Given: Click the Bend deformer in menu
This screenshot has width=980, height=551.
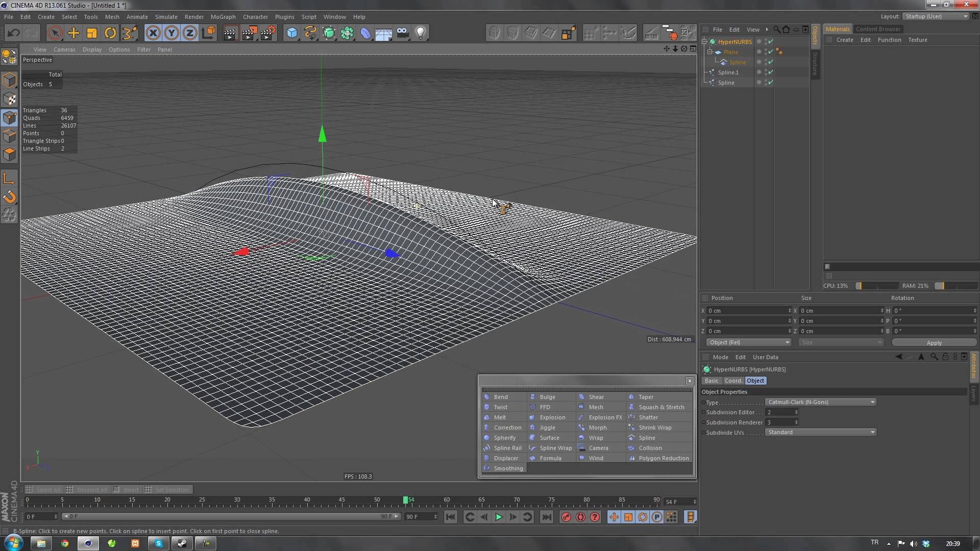Looking at the screenshot, I should click(x=501, y=396).
